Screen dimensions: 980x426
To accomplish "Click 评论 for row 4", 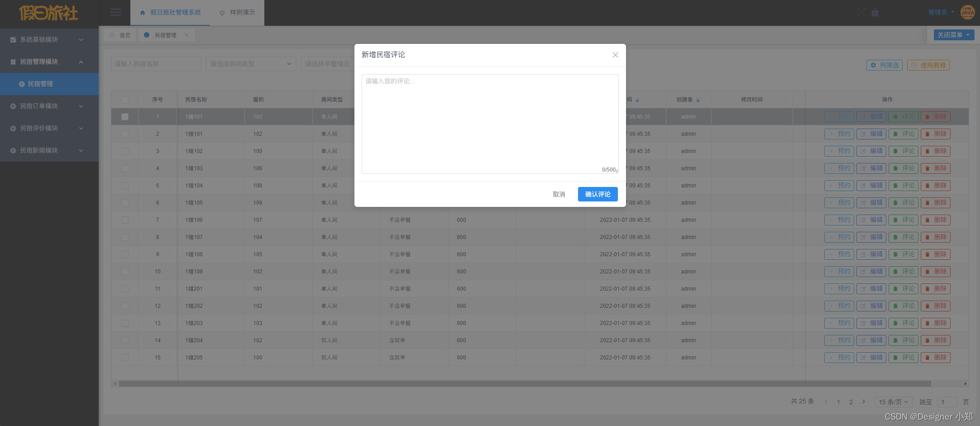I will pyautogui.click(x=904, y=168).
